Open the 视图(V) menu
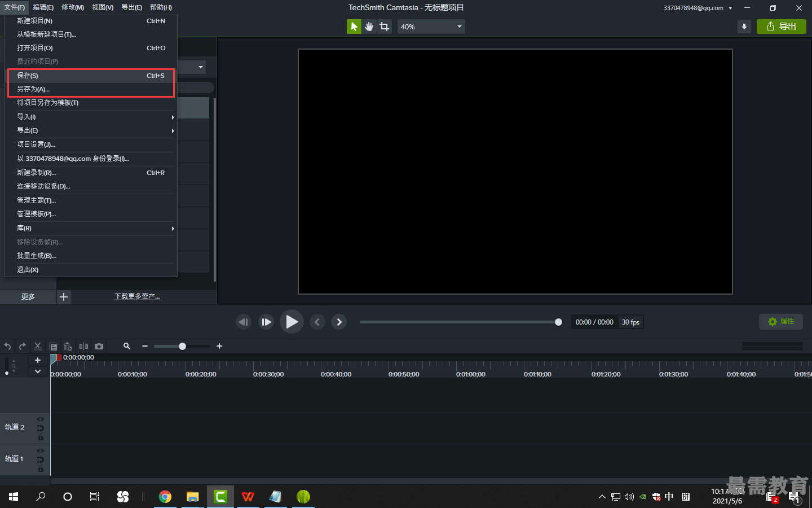This screenshot has width=812, height=508. (x=103, y=7)
